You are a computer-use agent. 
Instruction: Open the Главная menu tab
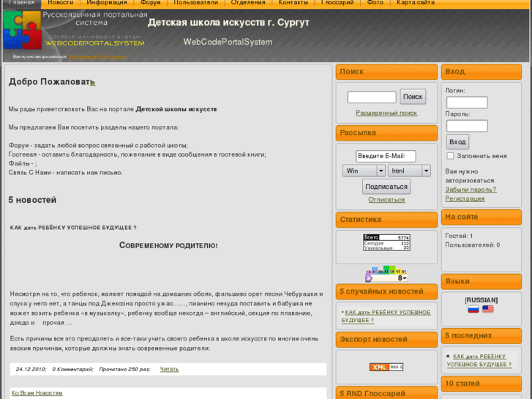pyautogui.click(x=22, y=3)
